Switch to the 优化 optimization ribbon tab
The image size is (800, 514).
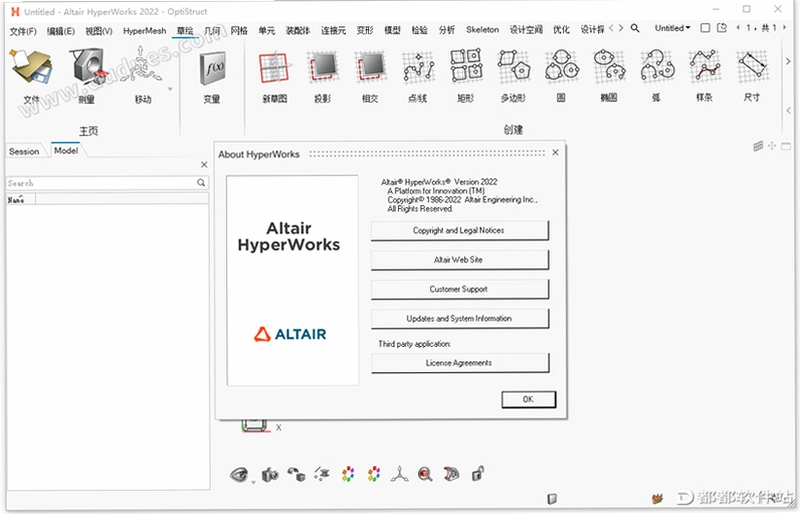tap(561, 30)
